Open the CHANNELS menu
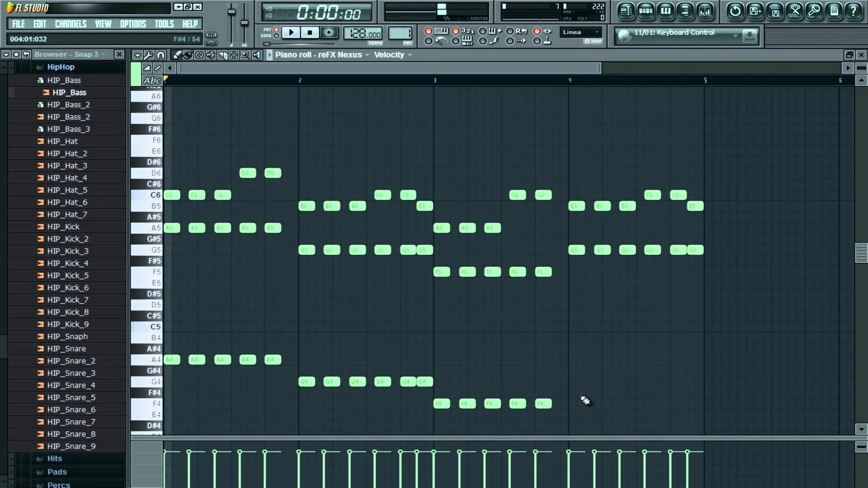This screenshot has width=868, height=488. [x=71, y=24]
